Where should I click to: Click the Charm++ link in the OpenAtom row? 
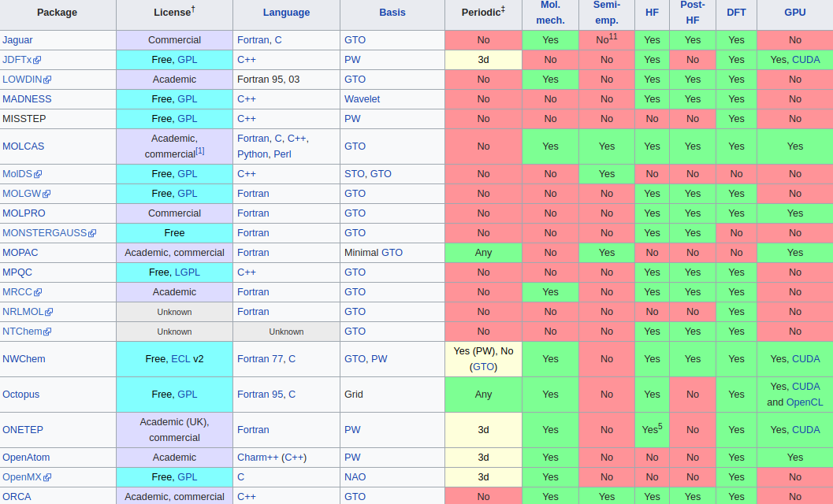pos(258,458)
